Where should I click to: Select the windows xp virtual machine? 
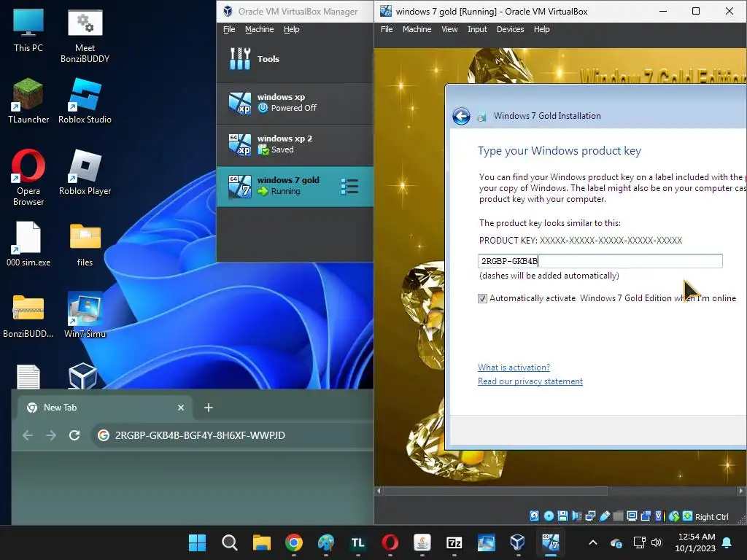tap(295, 102)
